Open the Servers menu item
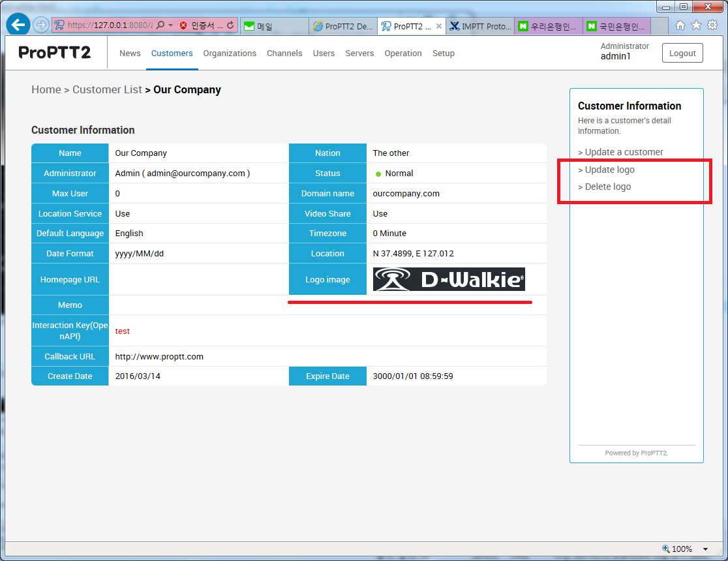 [359, 53]
